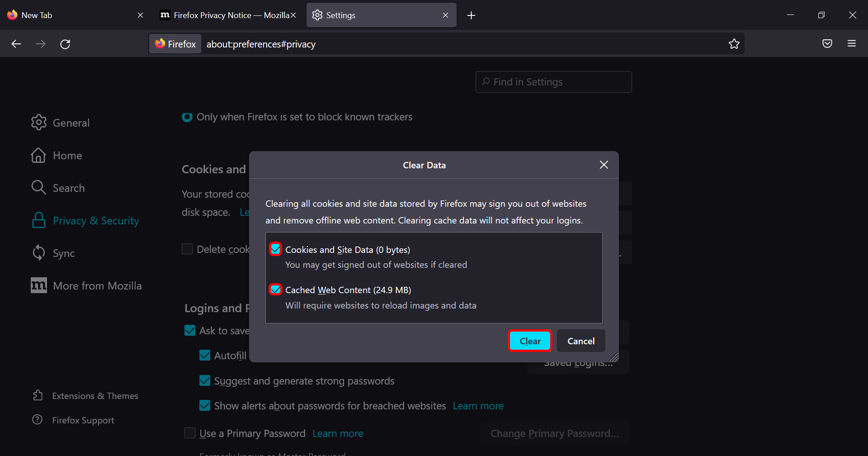Image resolution: width=868 pixels, height=456 pixels.
Task: Bookmark this page with the star icon
Action: (x=734, y=44)
